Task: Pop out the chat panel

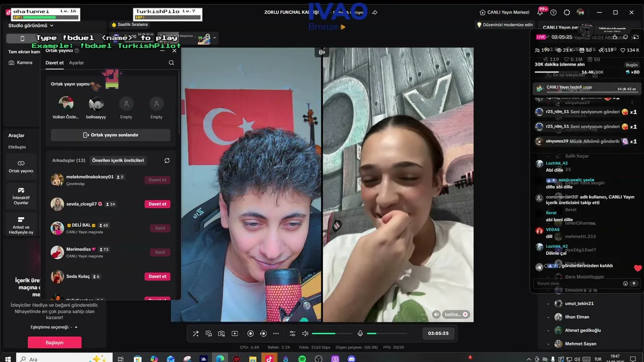Action: 636,37
